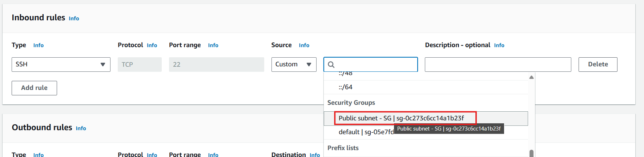Open Info link next to Outbound rules heading
Image resolution: width=644 pixels, height=157 pixels.
coord(81,128)
